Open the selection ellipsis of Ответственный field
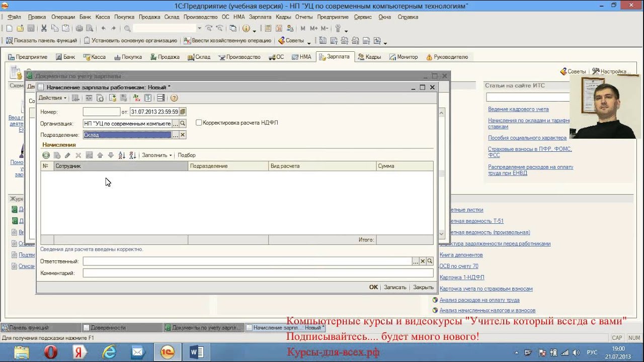The image size is (644, 362). [416, 261]
